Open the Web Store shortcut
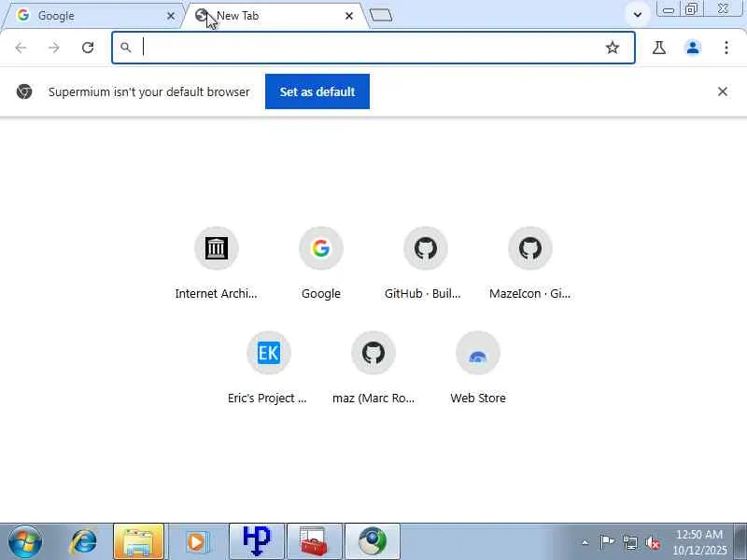Screen dimensions: 747x560 478,369
